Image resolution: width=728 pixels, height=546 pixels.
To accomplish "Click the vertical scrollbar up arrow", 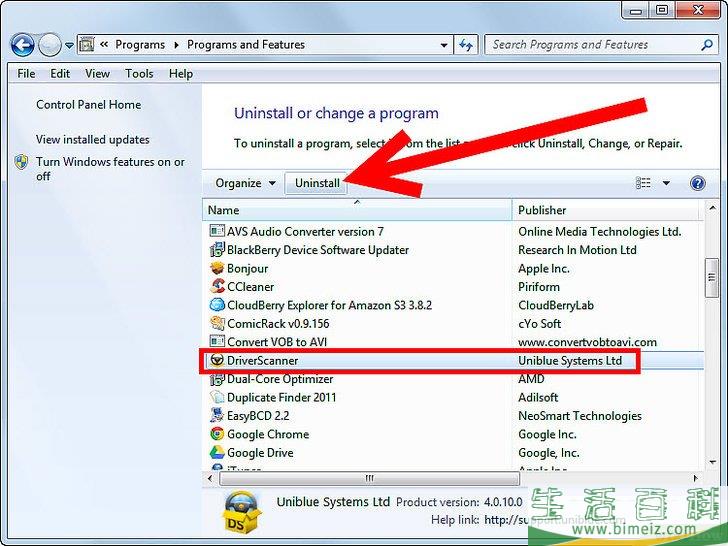I will coord(712,209).
